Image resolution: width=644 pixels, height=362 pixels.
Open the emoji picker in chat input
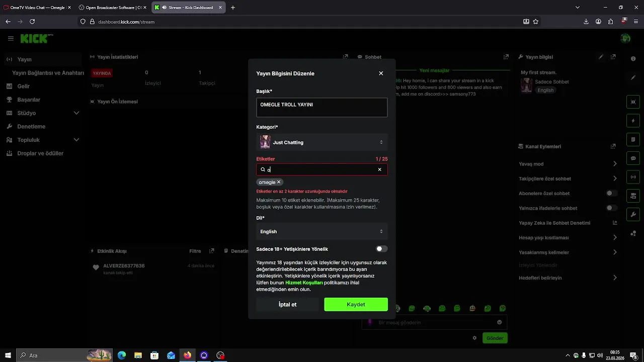coord(499,322)
